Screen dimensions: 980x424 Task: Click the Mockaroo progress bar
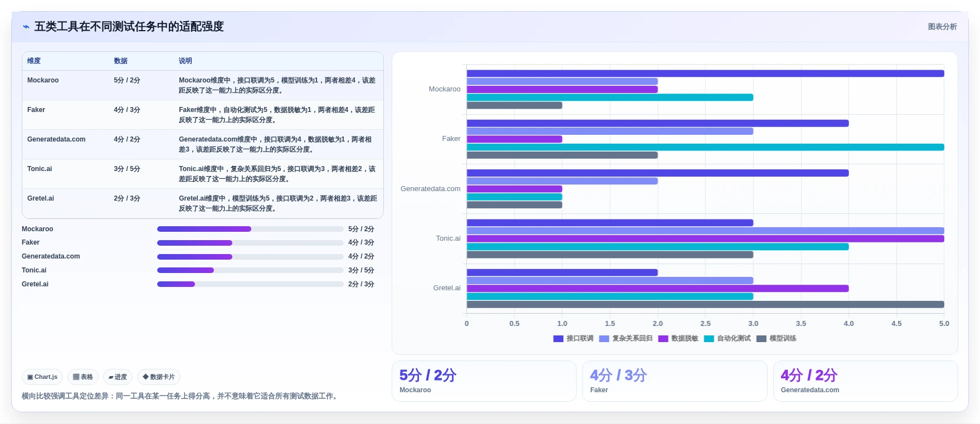tap(250, 229)
